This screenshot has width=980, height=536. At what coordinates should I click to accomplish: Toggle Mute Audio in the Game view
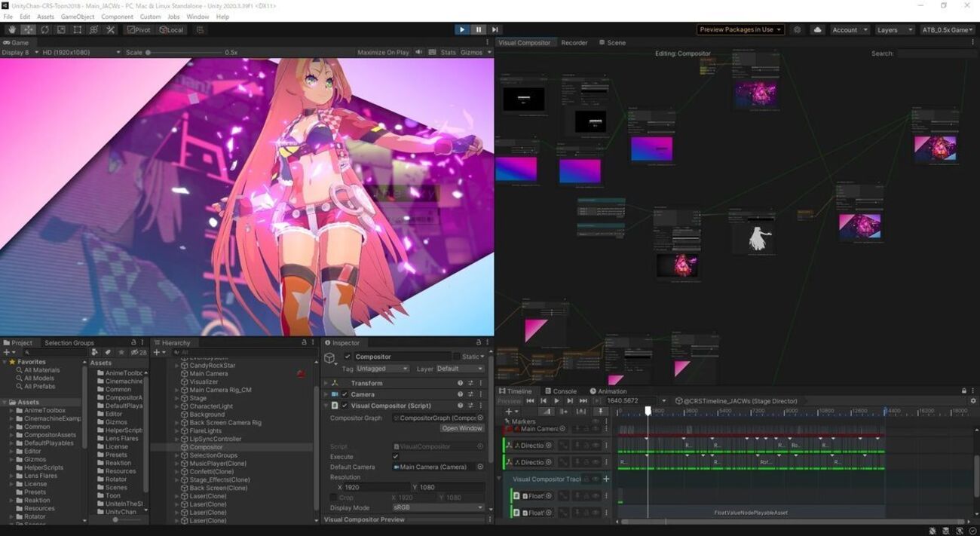coord(420,52)
